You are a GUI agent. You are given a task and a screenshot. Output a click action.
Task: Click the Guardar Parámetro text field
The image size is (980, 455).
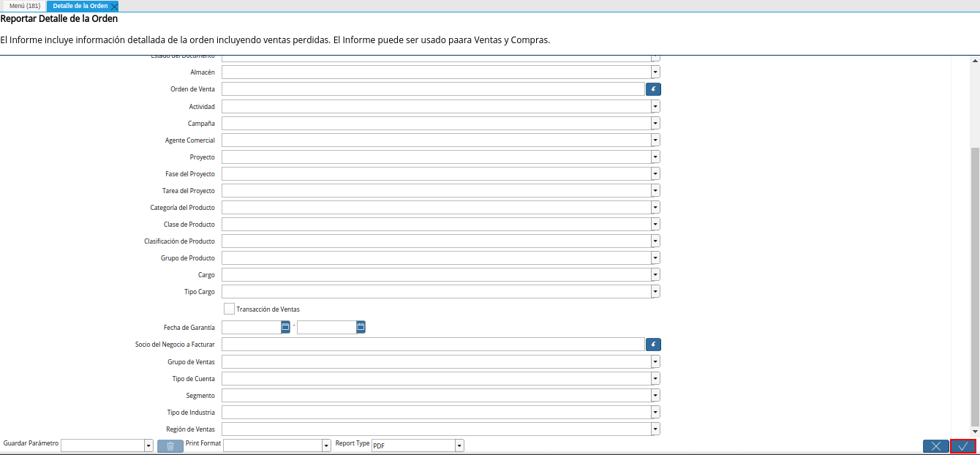click(x=102, y=445)
